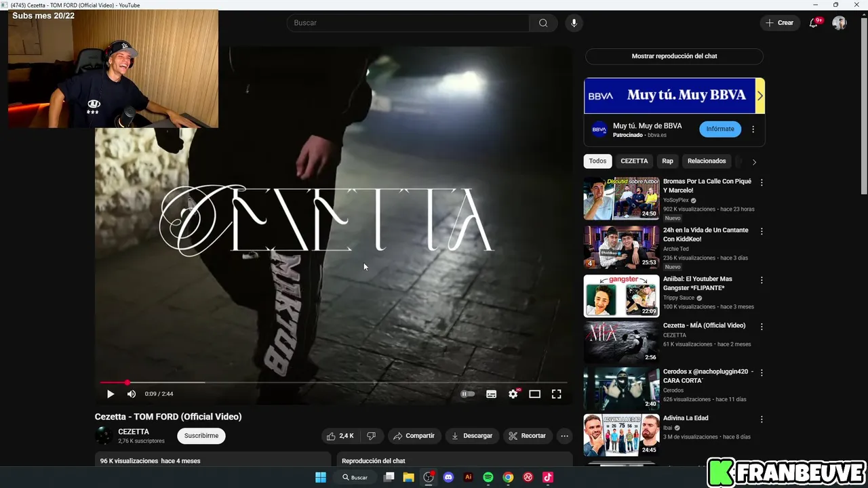Open more actions ellipsis below video
The image size is (868, 488).
point(564,436)
